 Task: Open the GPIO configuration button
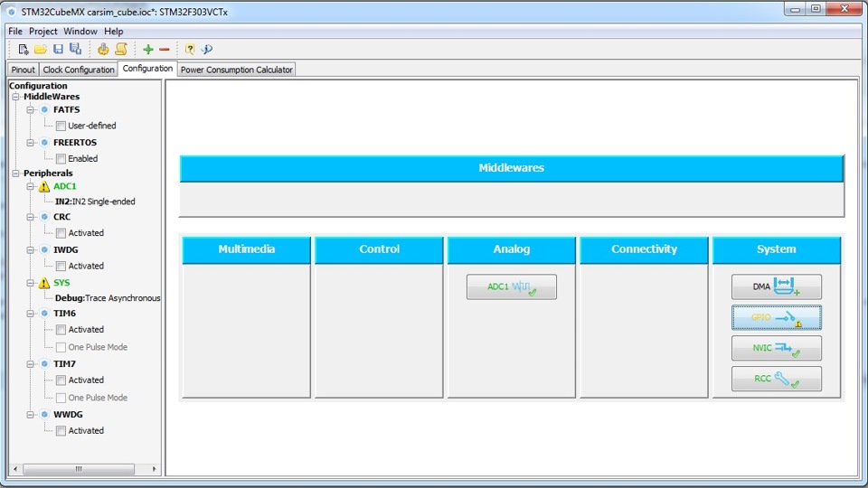(x=776, y=317)
